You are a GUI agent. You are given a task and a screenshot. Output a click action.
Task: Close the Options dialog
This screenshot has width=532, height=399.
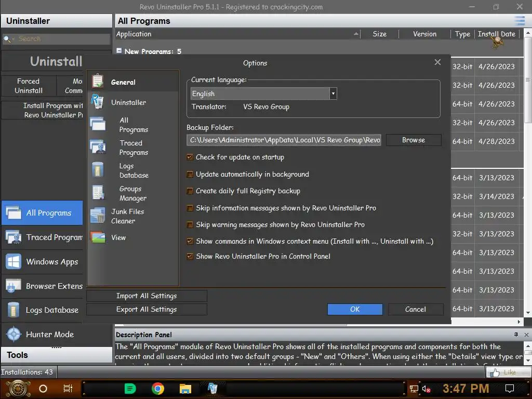coord(437,62)
